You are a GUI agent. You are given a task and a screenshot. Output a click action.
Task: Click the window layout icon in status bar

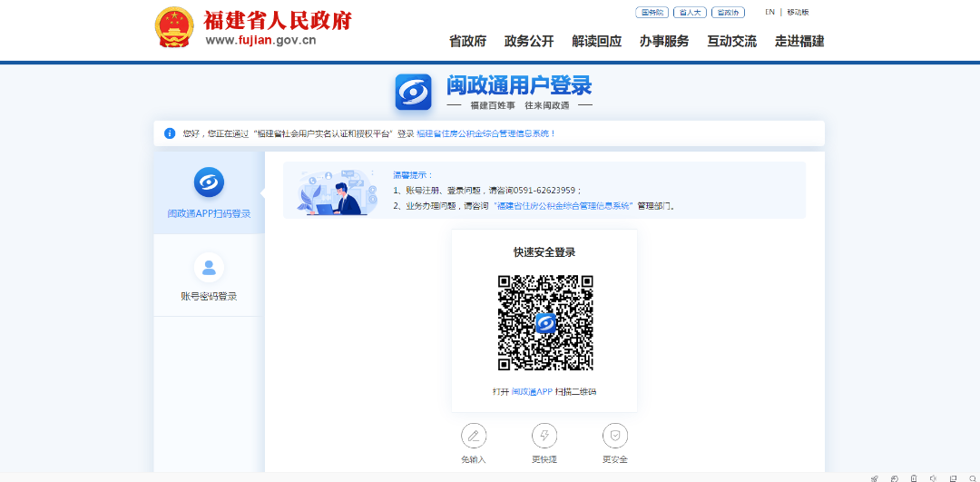click(x=953, y=478)
